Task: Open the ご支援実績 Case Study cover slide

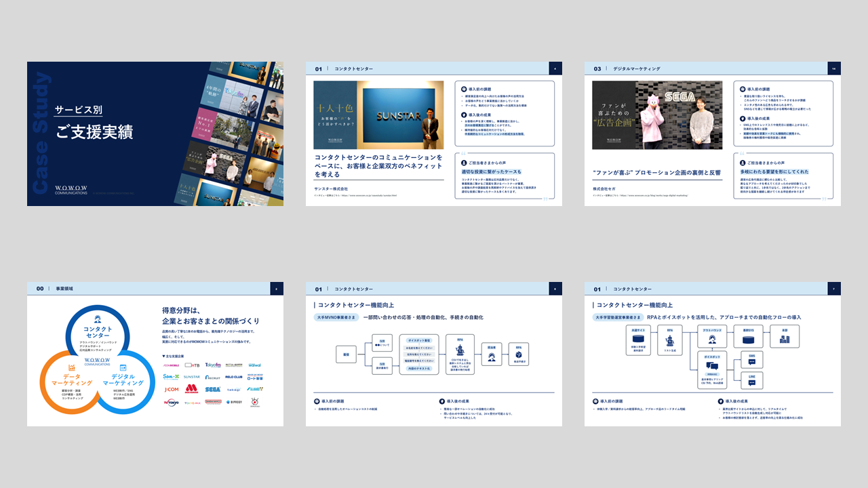Action: click(x=155, y=134)
